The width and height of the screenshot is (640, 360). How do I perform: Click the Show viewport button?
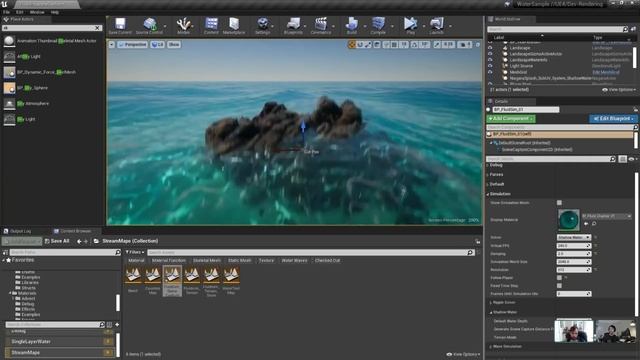tap(174, 44)
